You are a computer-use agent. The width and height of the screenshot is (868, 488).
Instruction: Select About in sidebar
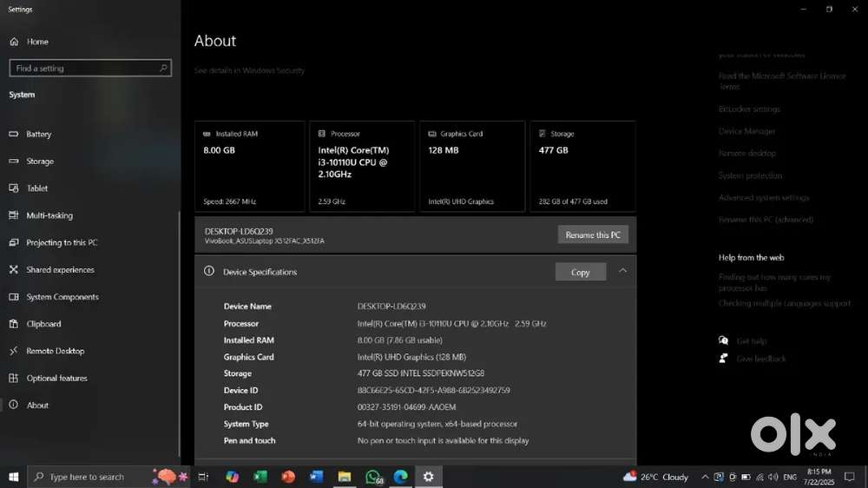point(37,406)
